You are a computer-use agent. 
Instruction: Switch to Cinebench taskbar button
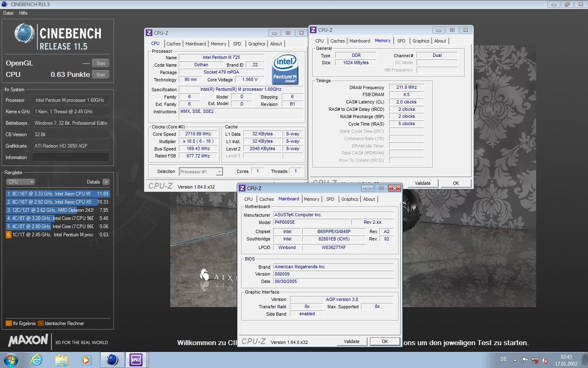pyautogui.click(x=112, y=360)
